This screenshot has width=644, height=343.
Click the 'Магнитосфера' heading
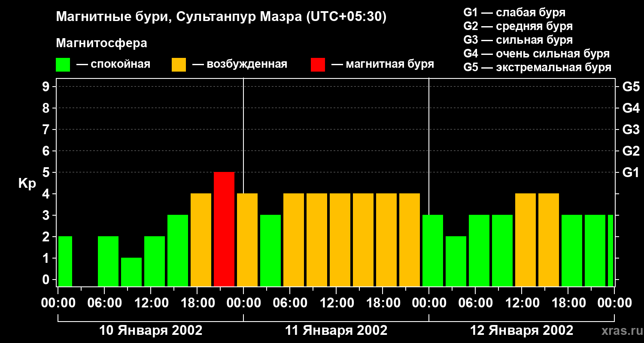[x=101, y=43]
